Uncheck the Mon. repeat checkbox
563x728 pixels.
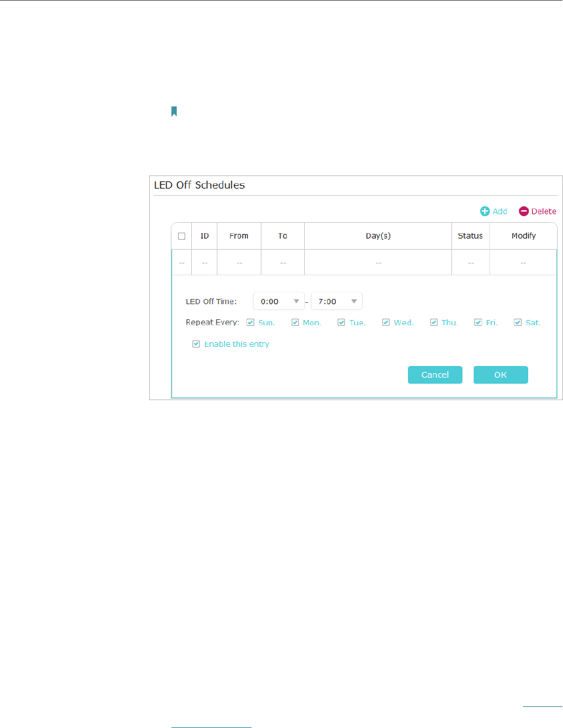[295, 322]
